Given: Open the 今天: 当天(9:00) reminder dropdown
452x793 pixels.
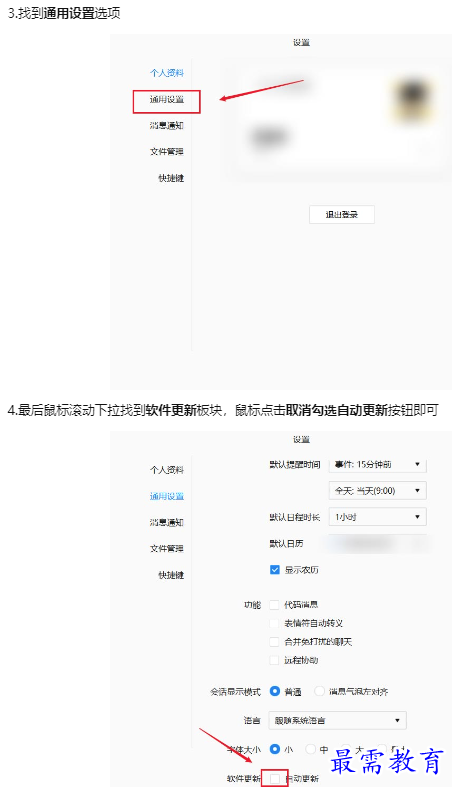Looking at the screenshot, I should pyautogui.click(x=378, y=491).
